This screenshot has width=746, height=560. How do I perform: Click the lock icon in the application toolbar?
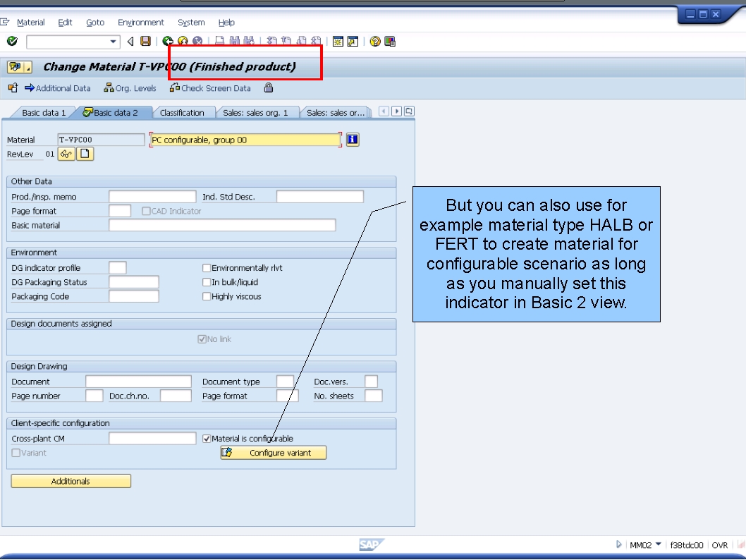[x=269, y=88]
